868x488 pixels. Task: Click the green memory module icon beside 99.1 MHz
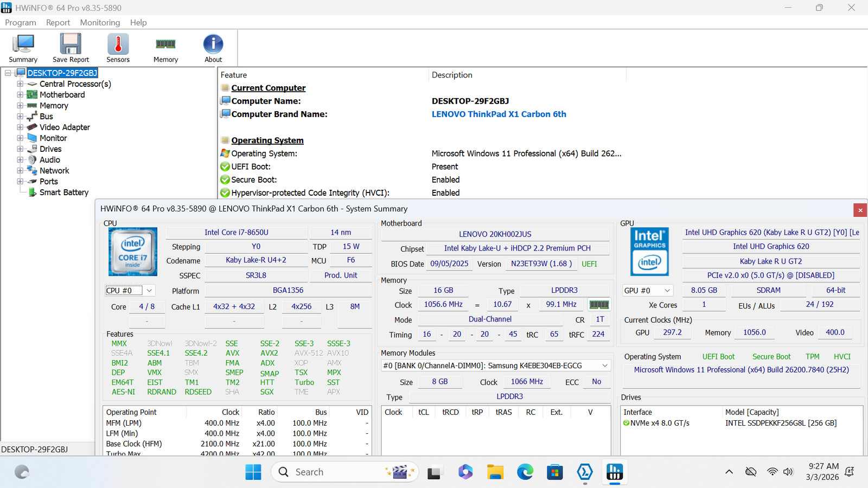(599, 305)
